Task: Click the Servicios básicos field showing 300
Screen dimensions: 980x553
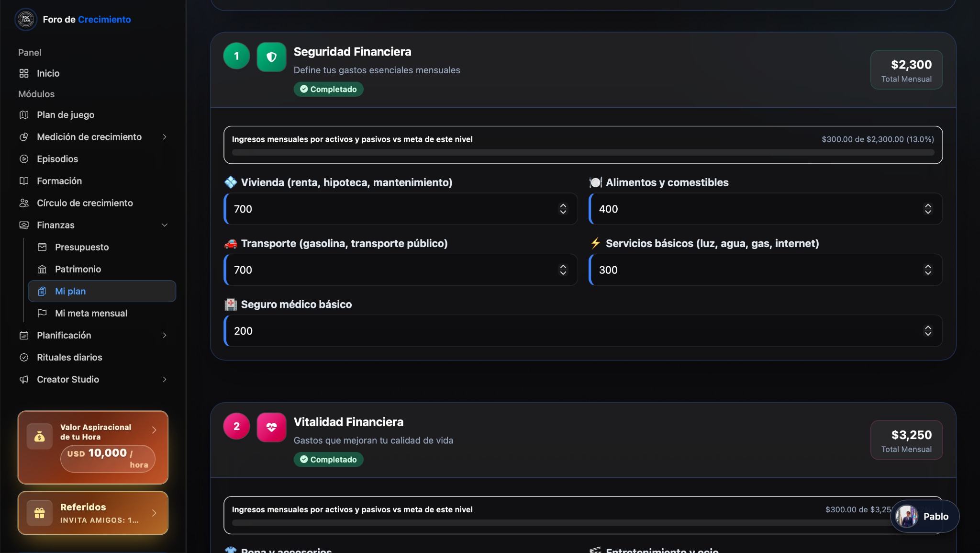Action: pyautogui.click(x=766, y=270)
